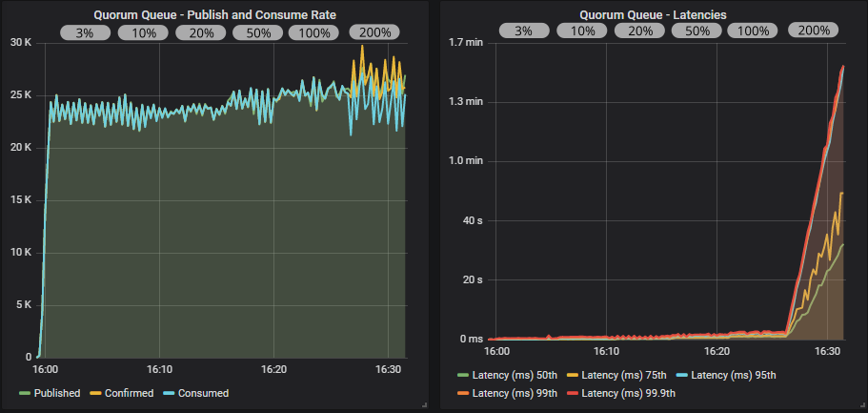Open the Publish and Consume Rate panel title menu
Image resolution: width=868 pixels, height=413 pixels.
pos(214,14)
